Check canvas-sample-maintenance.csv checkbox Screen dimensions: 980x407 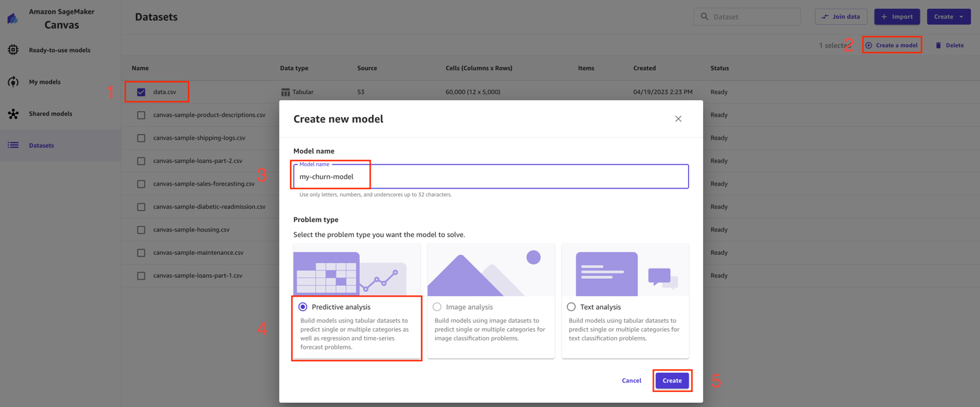141,253
